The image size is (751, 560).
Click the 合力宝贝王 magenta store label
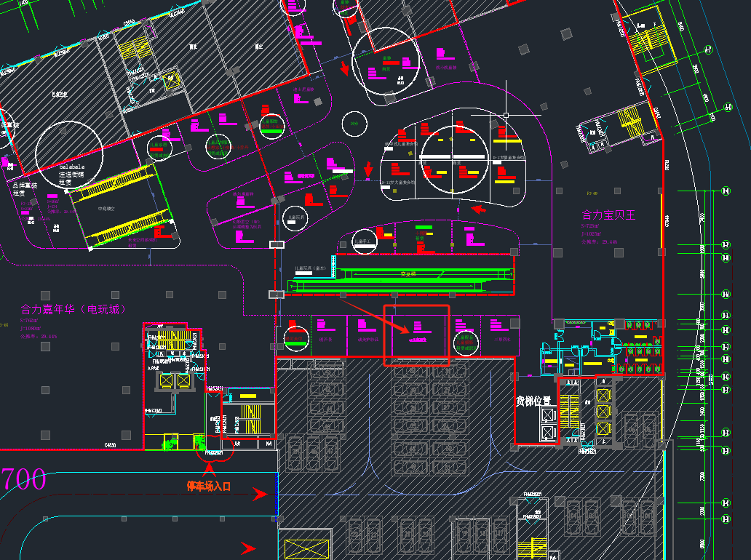coord(608,215)
